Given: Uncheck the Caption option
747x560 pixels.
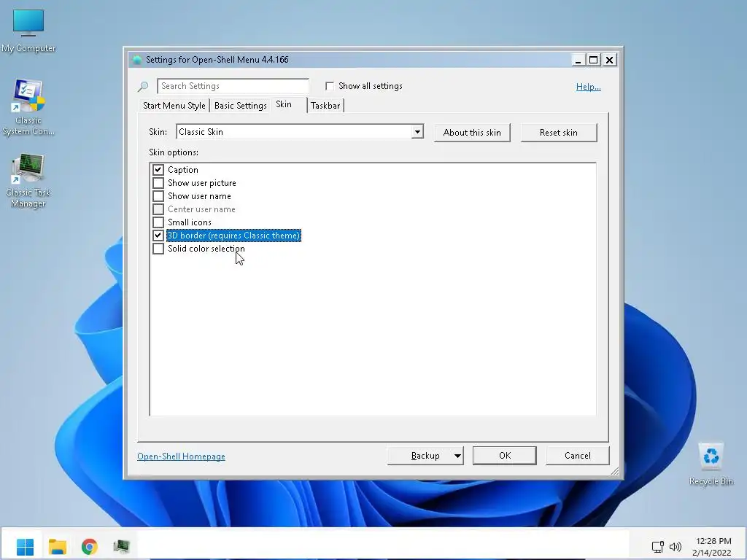Looking at the screenshot, I should (x=158, y=169).
